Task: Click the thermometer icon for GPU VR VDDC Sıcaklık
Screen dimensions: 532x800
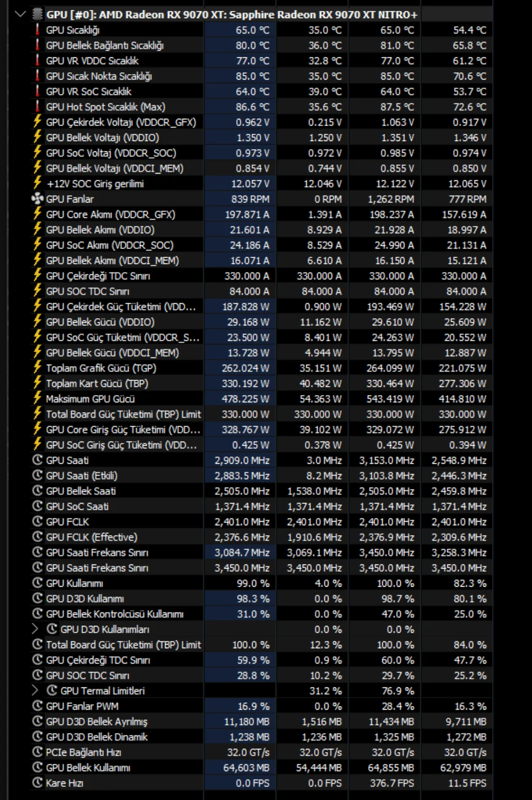Action: click(37, 60)
